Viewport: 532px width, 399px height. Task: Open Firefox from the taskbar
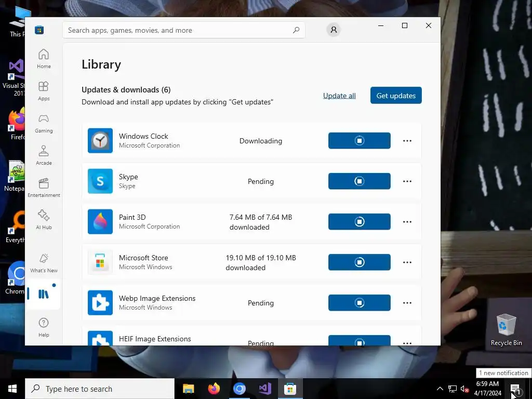pos(214,389)
